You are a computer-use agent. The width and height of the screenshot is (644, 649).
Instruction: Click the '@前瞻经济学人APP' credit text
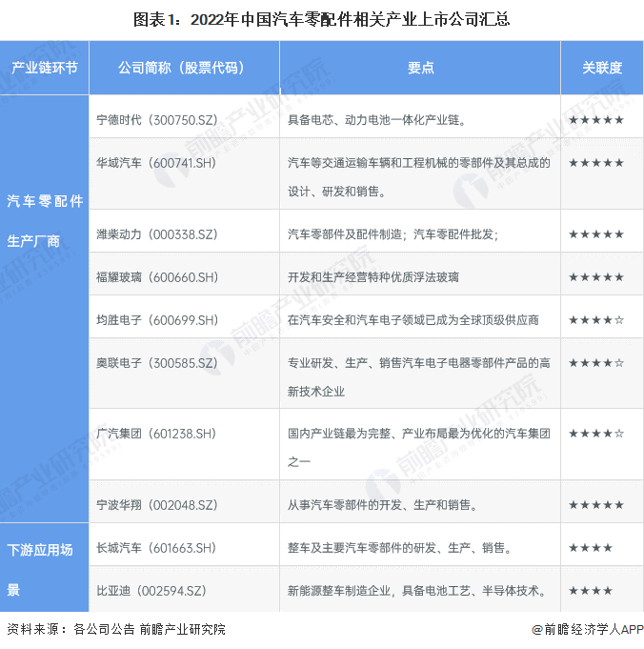588,630
